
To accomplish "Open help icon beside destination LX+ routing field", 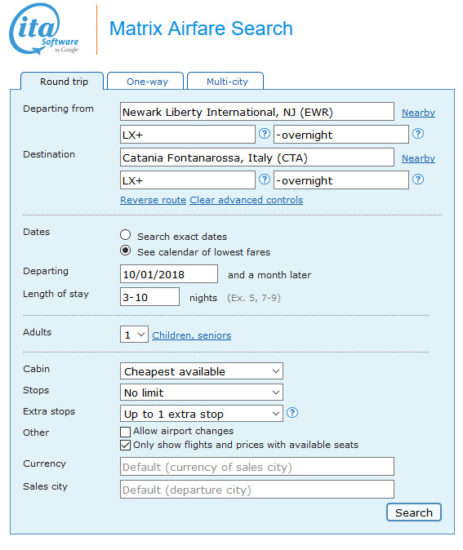I will click(x=264, y=179).
